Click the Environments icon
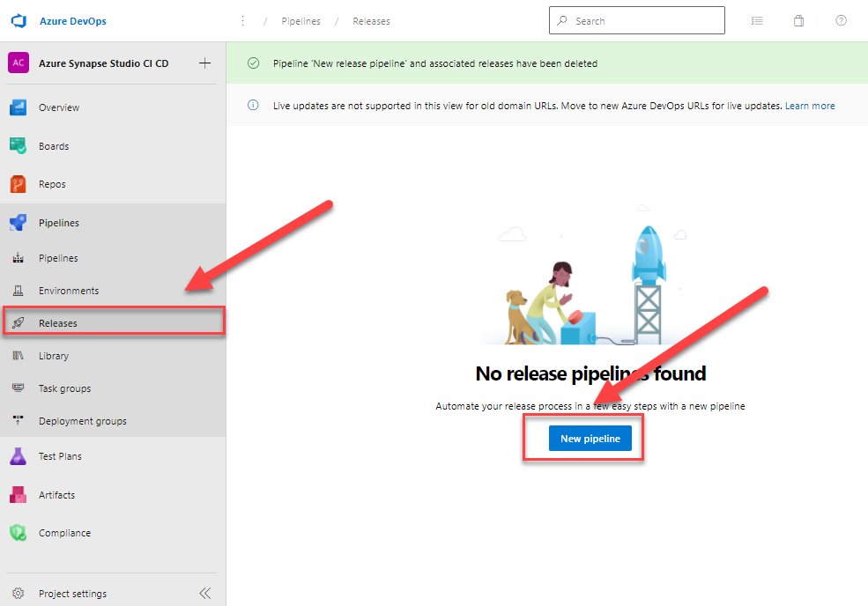 click(x=18, y=291)
